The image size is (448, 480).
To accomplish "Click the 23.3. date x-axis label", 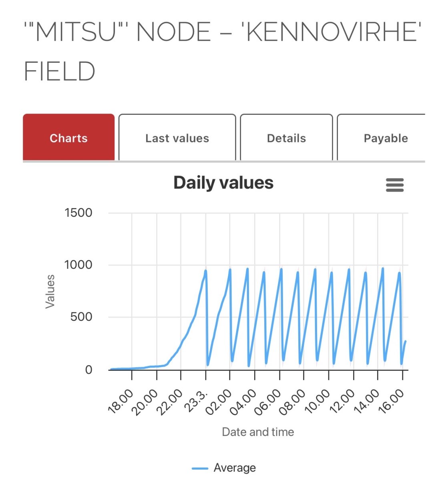I will (196, 401).
